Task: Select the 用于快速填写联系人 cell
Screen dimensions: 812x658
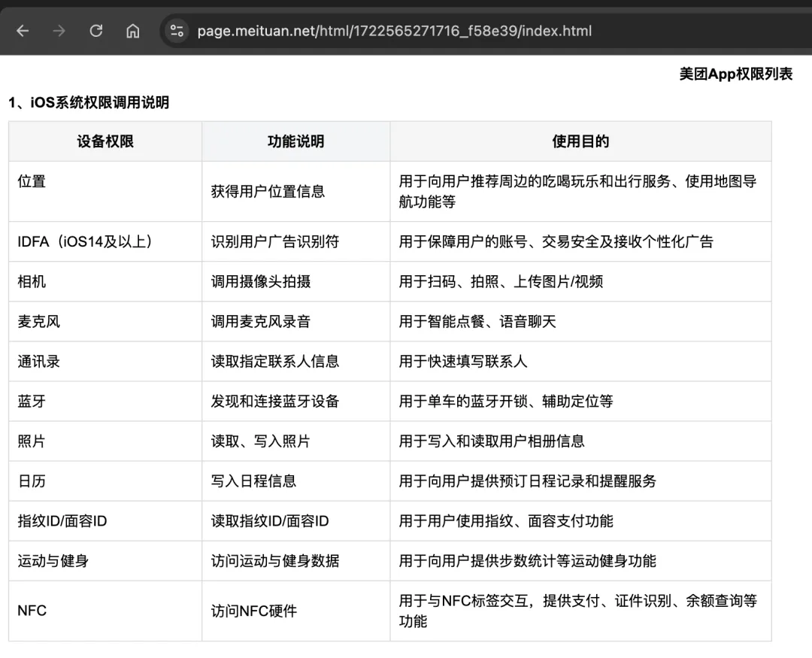Action: coord(580,361)
